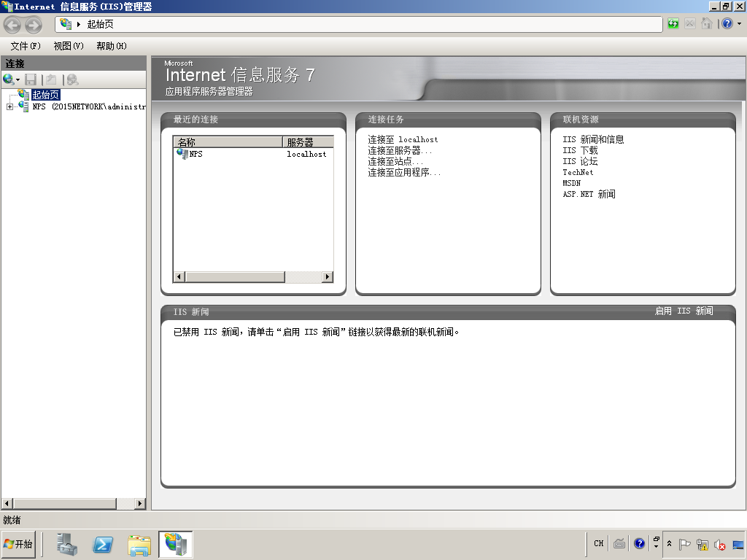Click right scroll arrow of connections pane

(139, 503)
